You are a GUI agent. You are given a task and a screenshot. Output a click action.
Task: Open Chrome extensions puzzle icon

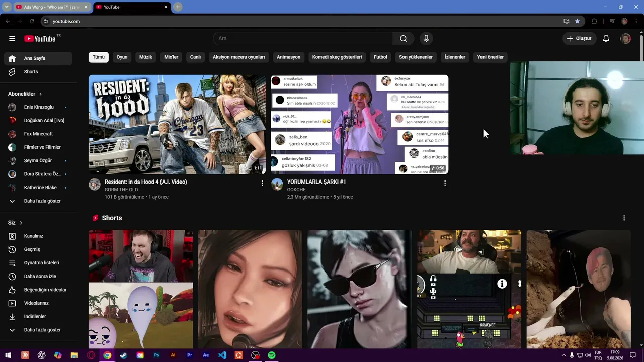tap(594, 21)
